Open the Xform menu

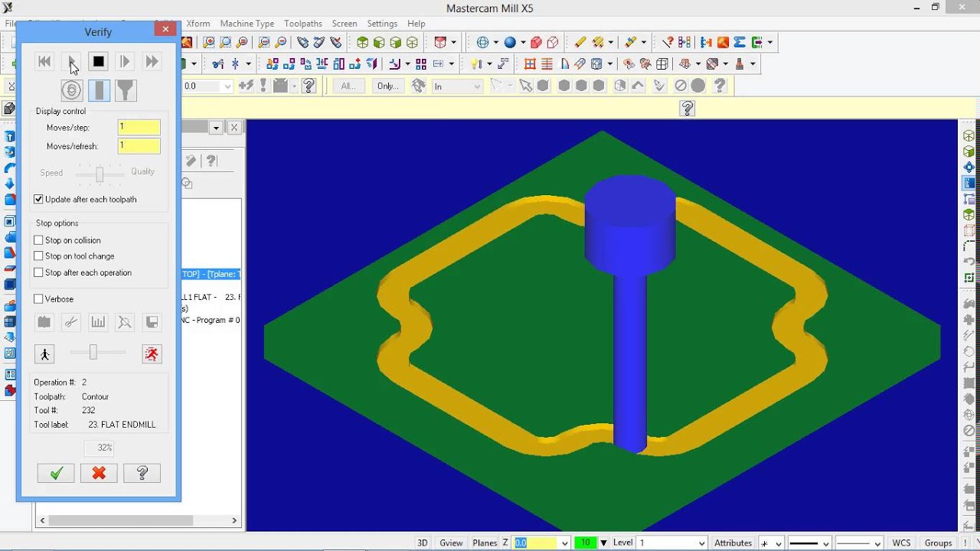point(198,24)
